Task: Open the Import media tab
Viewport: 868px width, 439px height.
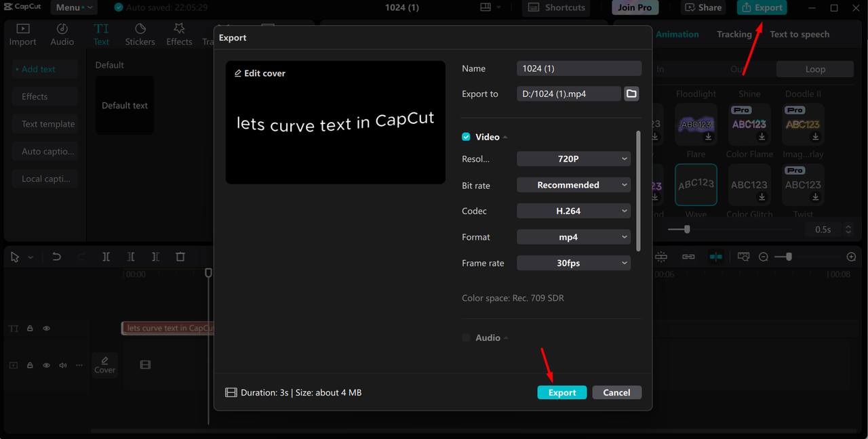Action: point(22,35)
